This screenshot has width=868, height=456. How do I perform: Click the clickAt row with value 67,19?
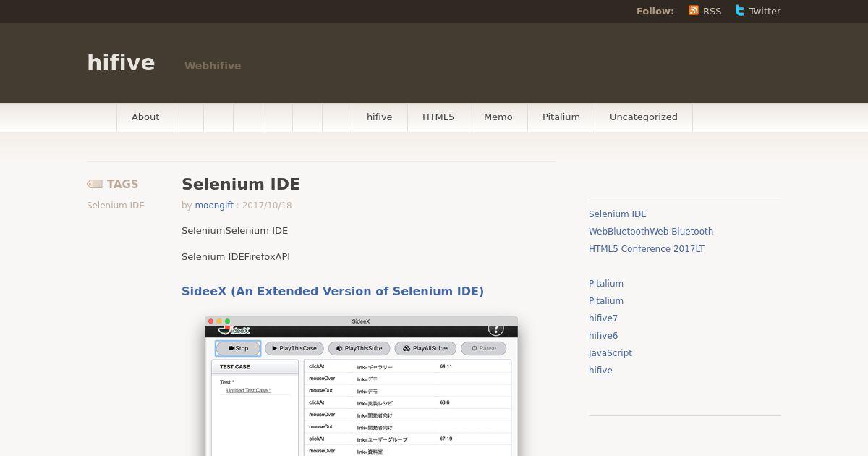tap(407, 439)
